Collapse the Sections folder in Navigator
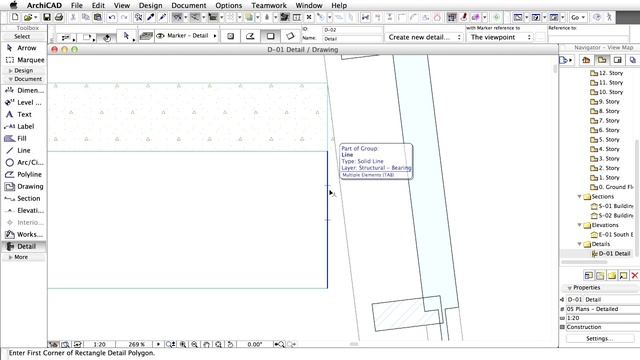Viewport: 640px width, 360px height. (x=579, y=197)
